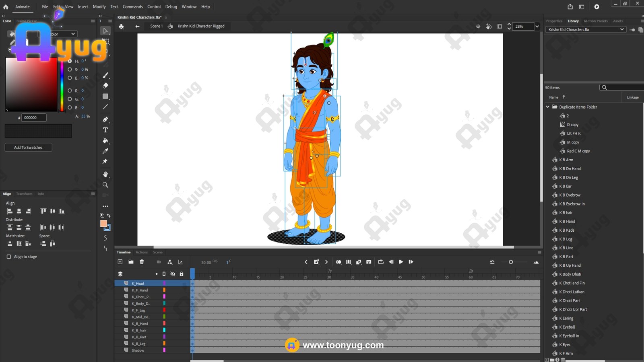Step back one frame
The image size is (644, 362).
click(x=391, y=262)
